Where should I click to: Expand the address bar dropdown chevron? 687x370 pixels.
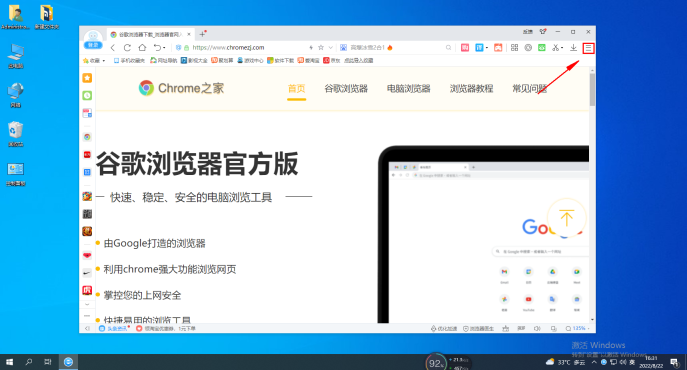[x=330, y=48]
